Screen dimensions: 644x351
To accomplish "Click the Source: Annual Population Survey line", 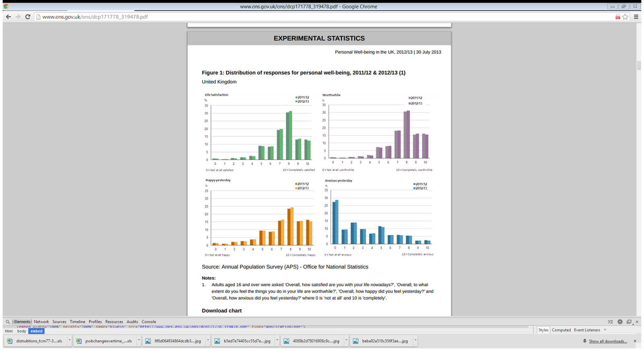I will point(285,267).
